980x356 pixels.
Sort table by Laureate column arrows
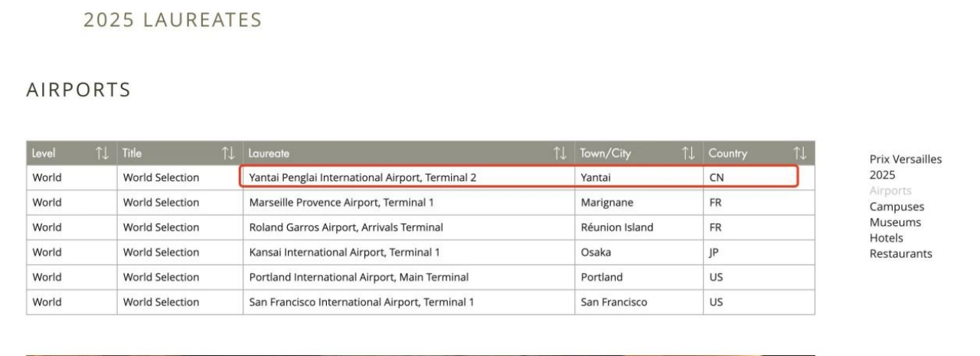click(x=561, y=154)
